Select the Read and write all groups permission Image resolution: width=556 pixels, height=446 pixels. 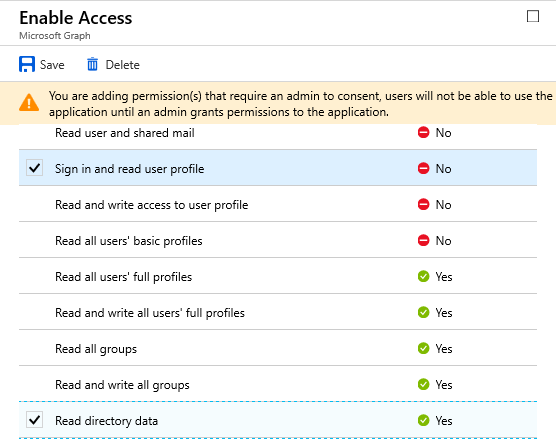[278, 384]
